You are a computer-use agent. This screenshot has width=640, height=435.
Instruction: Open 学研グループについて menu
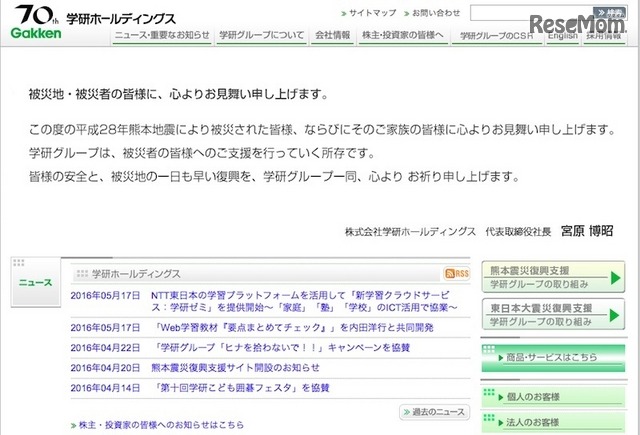262,36
